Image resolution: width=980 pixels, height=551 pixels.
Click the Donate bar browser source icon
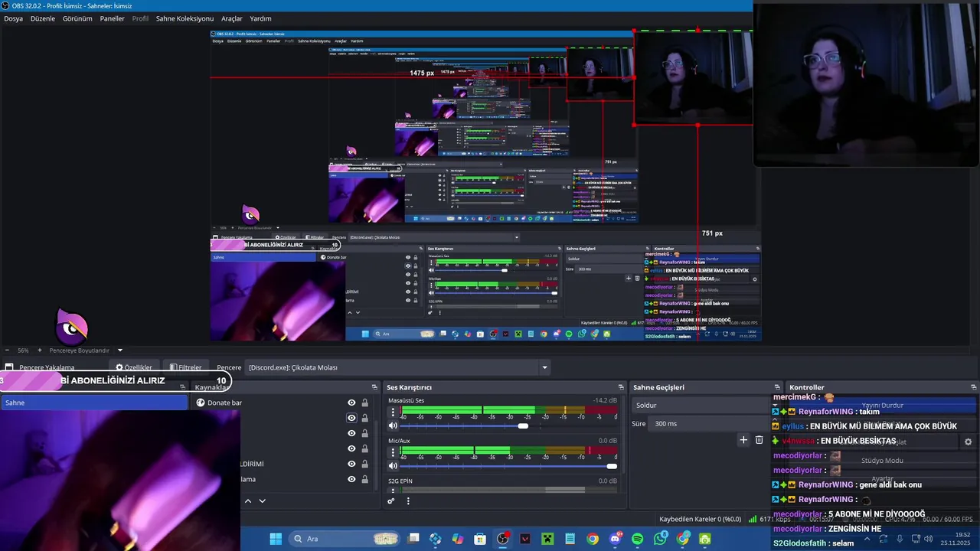click(x=201, y=403)
